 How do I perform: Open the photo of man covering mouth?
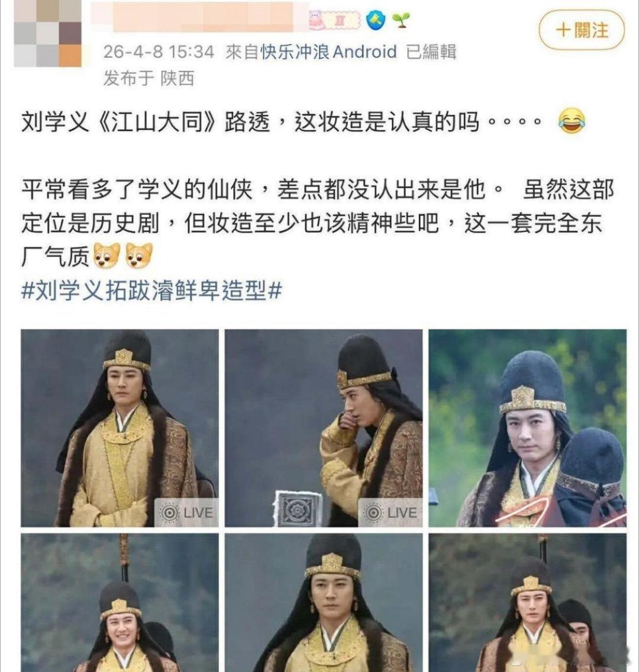[324, 428]
